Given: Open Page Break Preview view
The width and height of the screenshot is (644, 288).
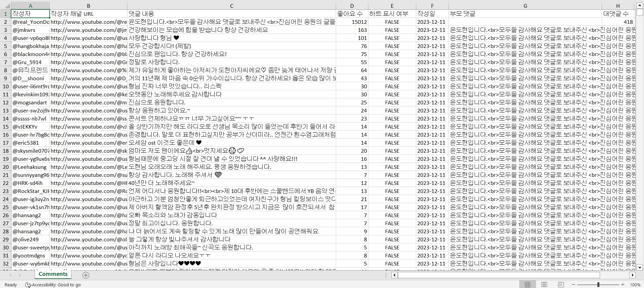Looking at the screenshot, I should [561, 285].
